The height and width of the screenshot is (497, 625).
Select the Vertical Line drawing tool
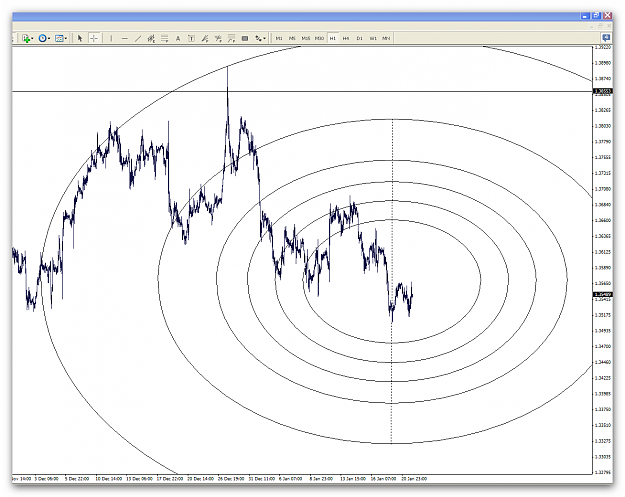111,38
